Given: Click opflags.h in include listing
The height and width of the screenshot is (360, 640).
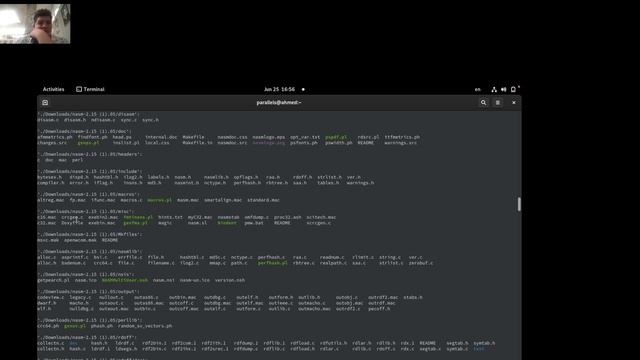Looking at the screenshot, I should [247, 177].
